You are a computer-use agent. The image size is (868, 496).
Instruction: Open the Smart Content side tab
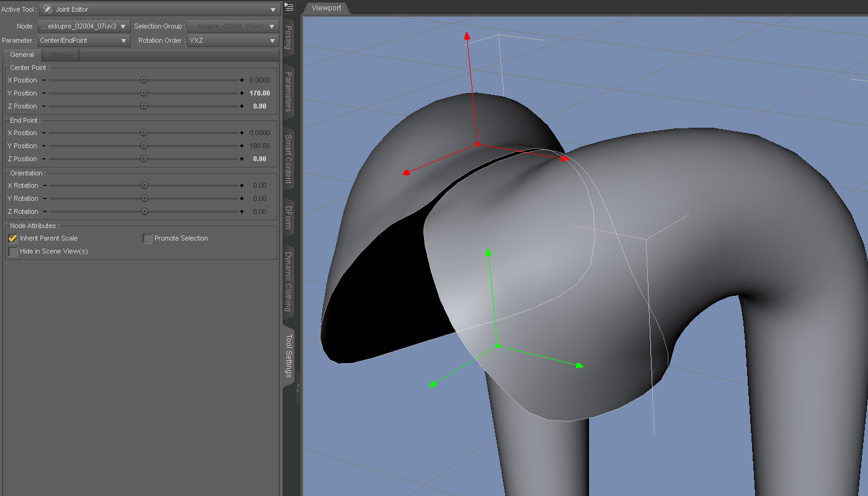pyautogui.click(x=288, y=159)
